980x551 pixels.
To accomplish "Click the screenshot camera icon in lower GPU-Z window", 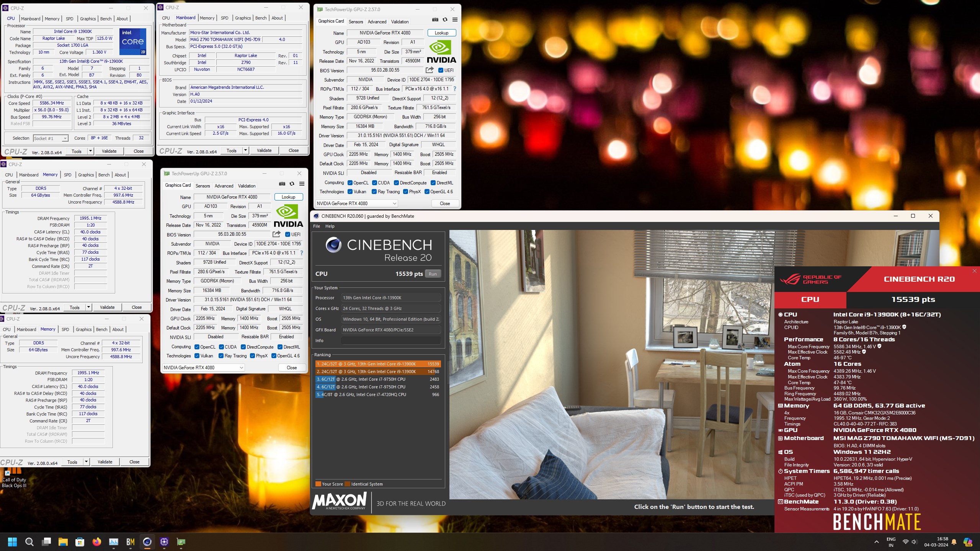I will tap(282, 184).
